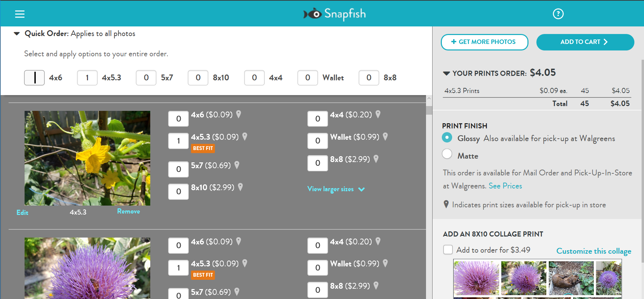Remove the yellow flower photo
Viewport: 644px width, 299px height.
pyautogui.click(x=129, y=211)
